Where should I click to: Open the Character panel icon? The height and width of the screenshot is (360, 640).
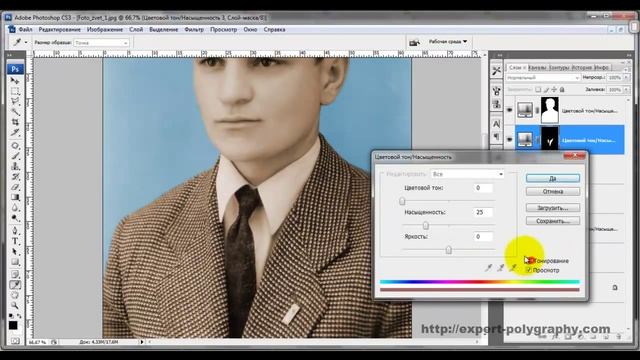click(x=496, y=124)
